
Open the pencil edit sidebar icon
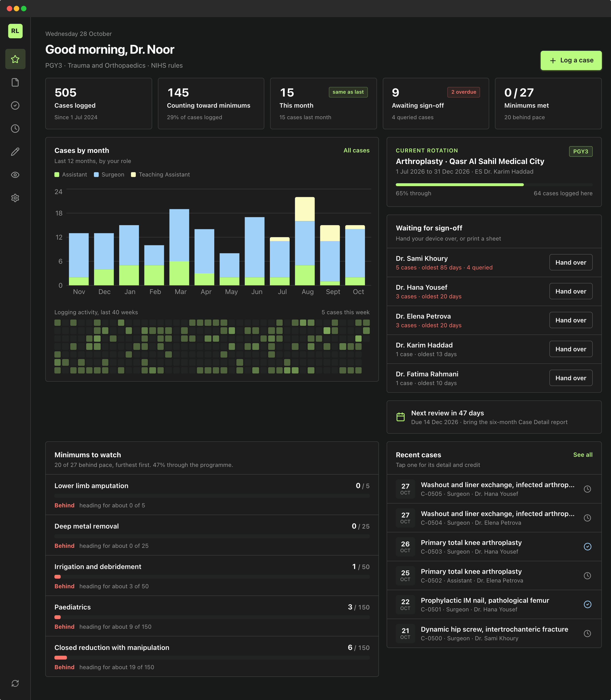(15, 152)
